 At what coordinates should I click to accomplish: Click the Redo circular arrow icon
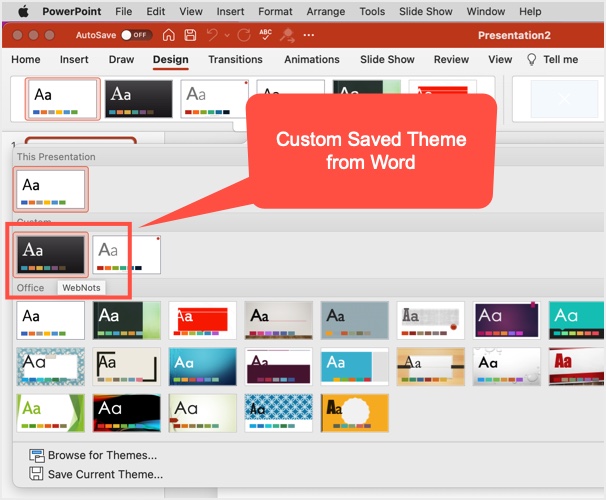click(244, 35)
